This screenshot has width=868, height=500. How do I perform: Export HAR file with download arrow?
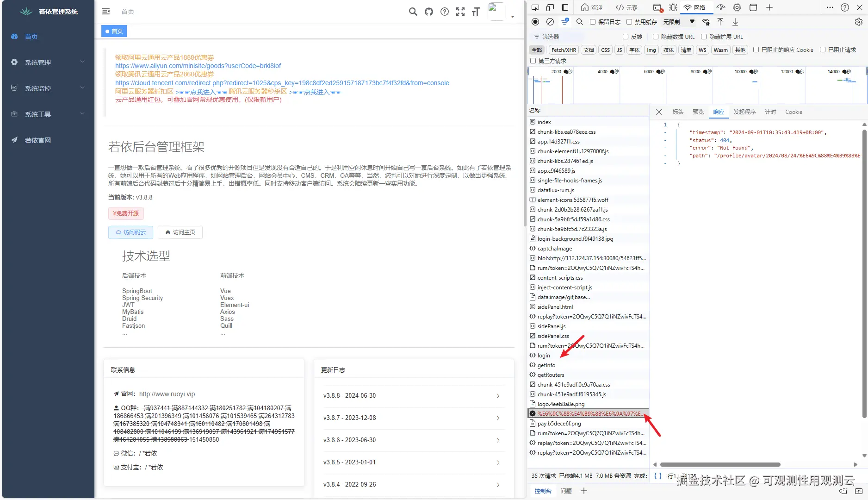(735, 22)
